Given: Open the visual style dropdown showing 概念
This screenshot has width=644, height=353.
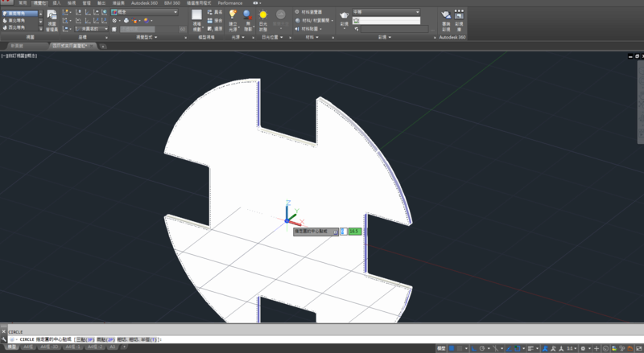Looking at the screenshot, I should coord(144,12).
